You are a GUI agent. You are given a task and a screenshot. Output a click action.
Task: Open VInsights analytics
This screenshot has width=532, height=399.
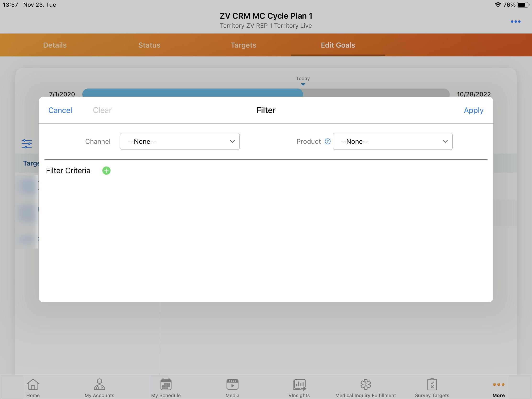tap(299, 387)
